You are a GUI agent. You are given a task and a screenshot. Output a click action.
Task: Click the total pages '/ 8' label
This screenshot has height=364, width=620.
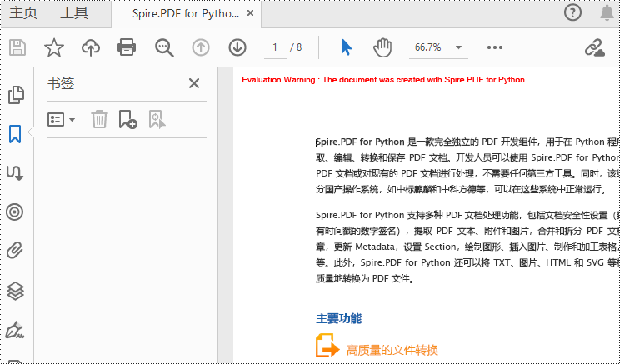296,47
